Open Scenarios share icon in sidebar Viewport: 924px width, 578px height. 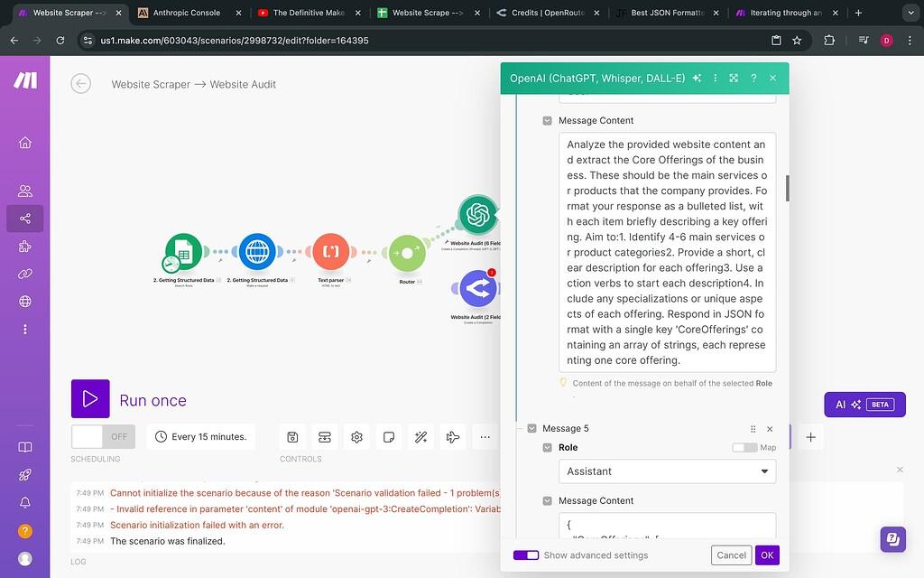24,219
